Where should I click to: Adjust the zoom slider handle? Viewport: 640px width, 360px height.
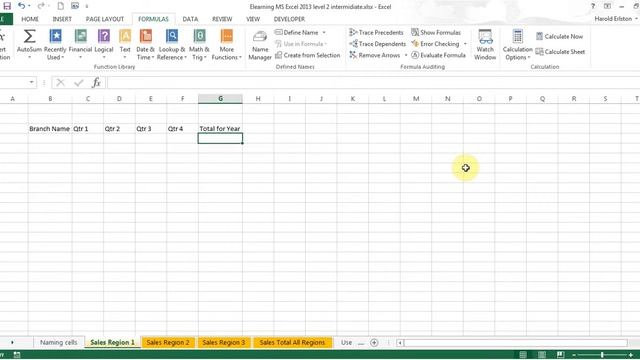click(602, 355)
